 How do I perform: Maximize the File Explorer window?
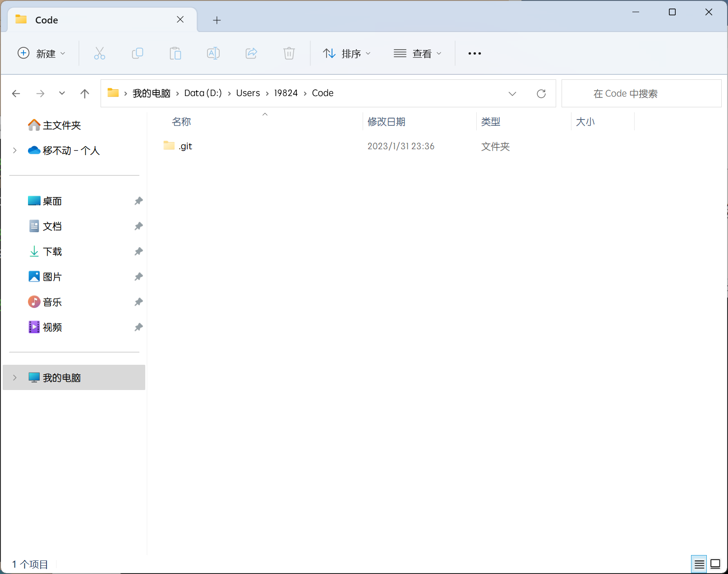pos(672,12)
